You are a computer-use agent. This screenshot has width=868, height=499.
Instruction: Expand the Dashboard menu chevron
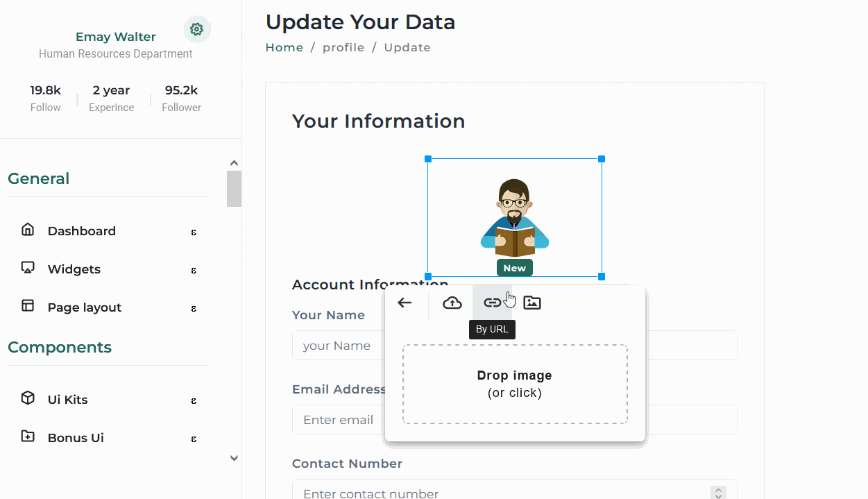click(194, 232)
